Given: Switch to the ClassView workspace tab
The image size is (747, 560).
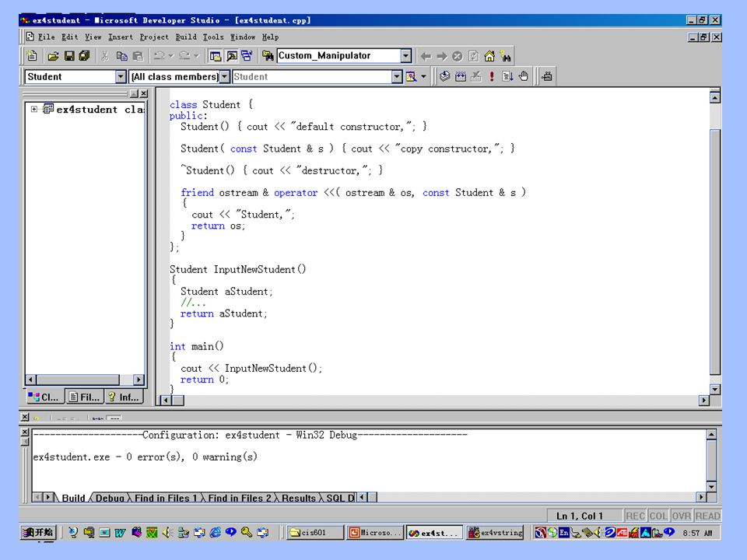Looking at the screenshot, I should pos(44,397).
